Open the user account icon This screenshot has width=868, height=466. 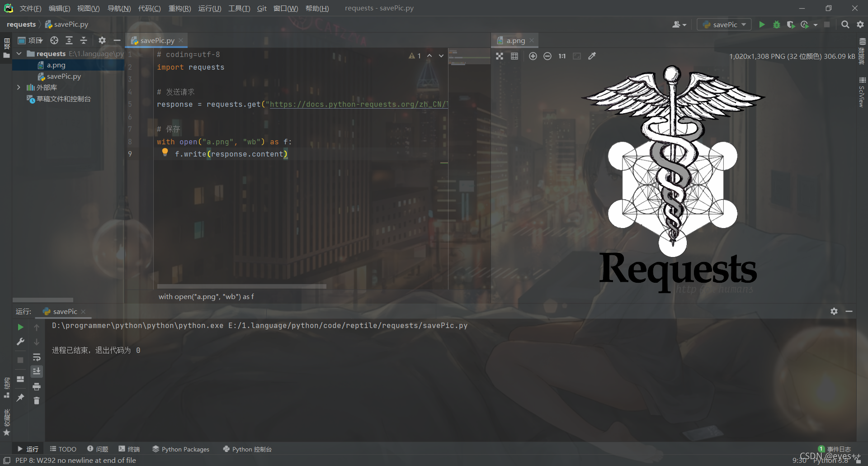point(679,24)
